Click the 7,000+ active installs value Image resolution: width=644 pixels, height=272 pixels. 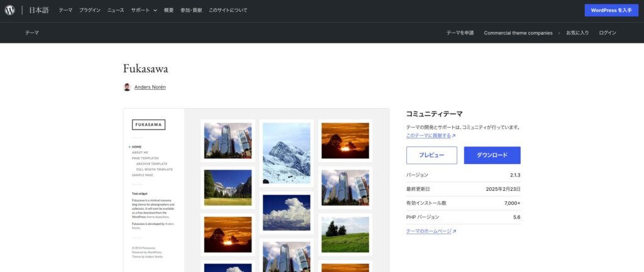[512, 203]
